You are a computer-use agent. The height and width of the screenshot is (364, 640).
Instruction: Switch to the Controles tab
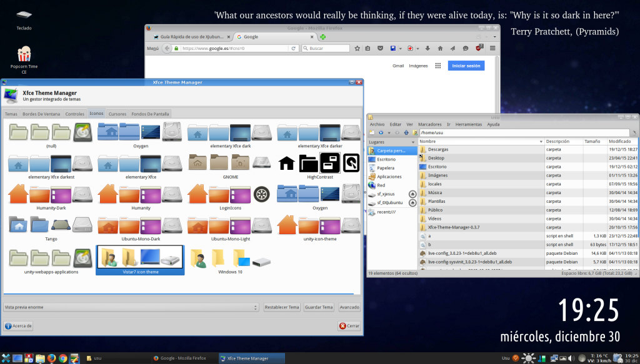pyautogui.click(x=75, y=114)
